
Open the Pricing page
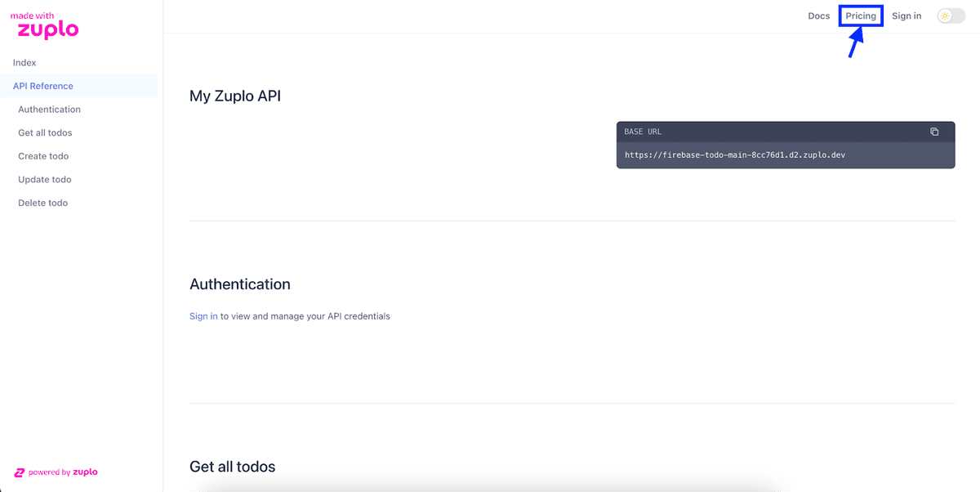[x=860, y=16]
